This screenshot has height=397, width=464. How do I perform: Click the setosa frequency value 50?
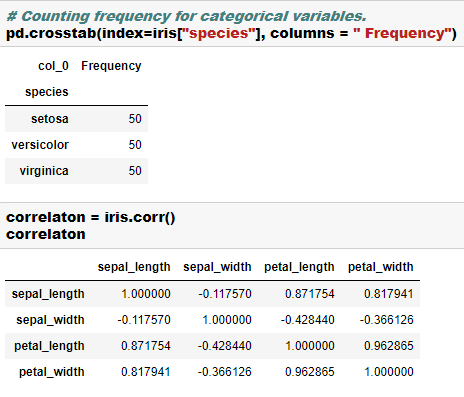coord(135,119)
